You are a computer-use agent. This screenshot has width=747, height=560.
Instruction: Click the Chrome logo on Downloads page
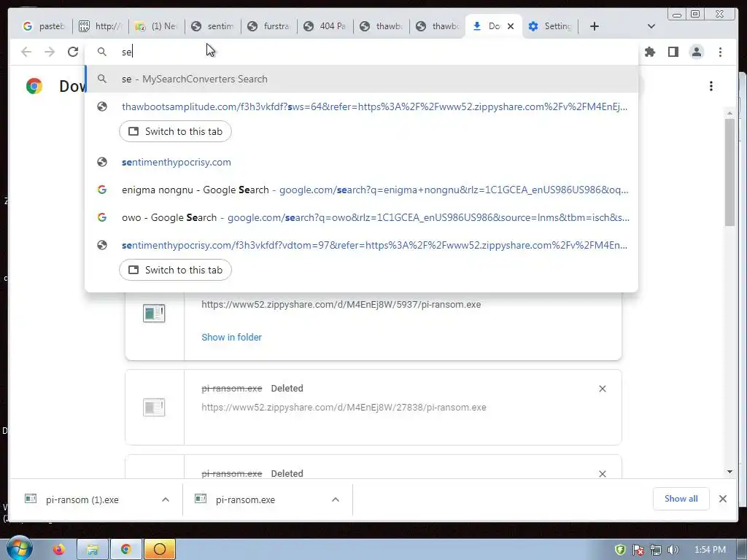point(34,86)
